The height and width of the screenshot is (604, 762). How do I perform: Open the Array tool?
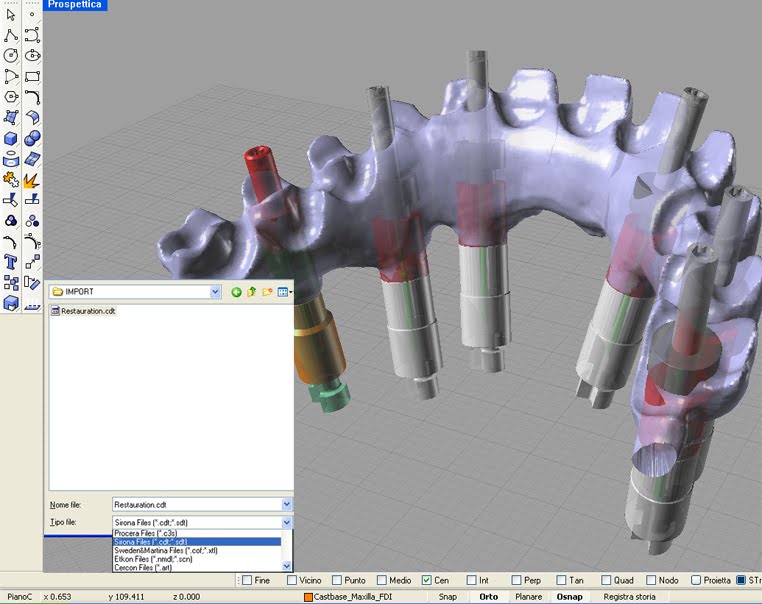tap(11, 283)
